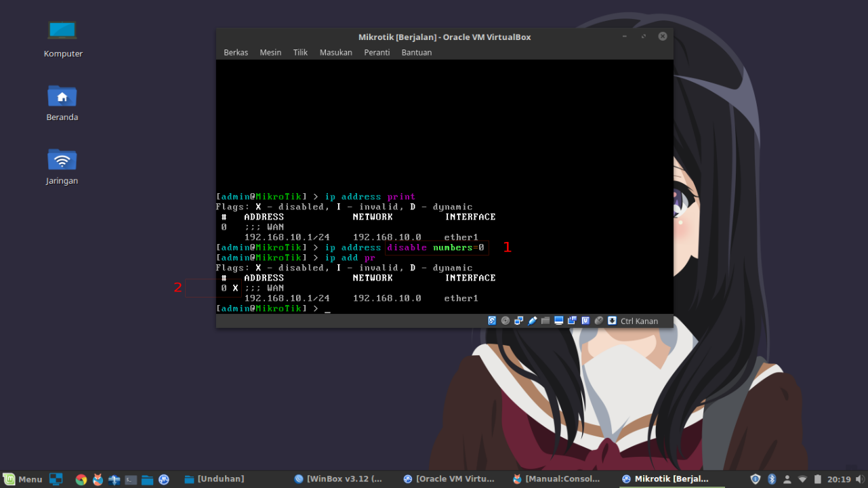Click the volume speaker tray icon
The height and width of the screenshot is (488, 868).
[x=860, y=479]
